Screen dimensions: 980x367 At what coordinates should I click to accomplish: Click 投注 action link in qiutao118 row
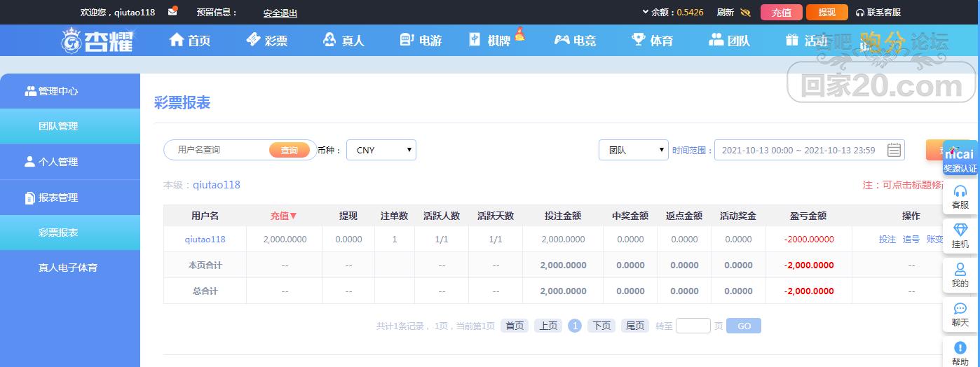click(x=887, y=239)
